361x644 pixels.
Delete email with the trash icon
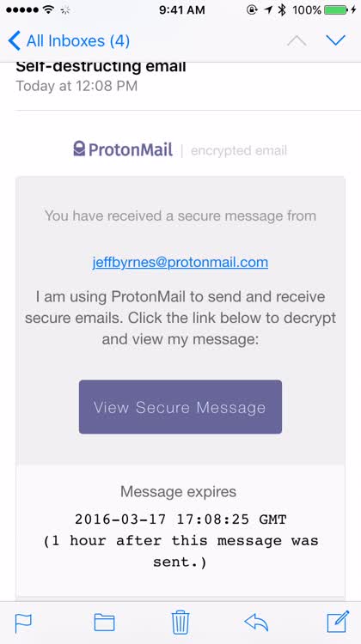pyautogui.click(x=180, y=622)
